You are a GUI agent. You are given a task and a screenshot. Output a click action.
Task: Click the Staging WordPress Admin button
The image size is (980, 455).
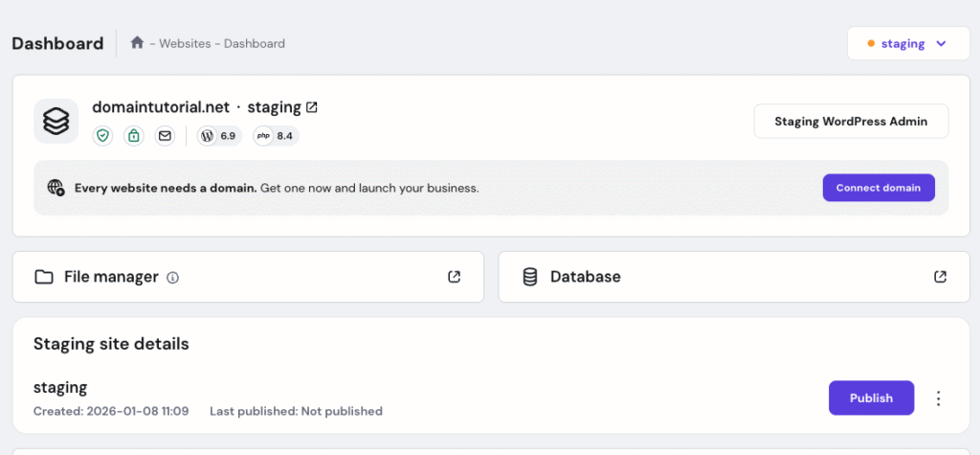[x=851, y=122]
